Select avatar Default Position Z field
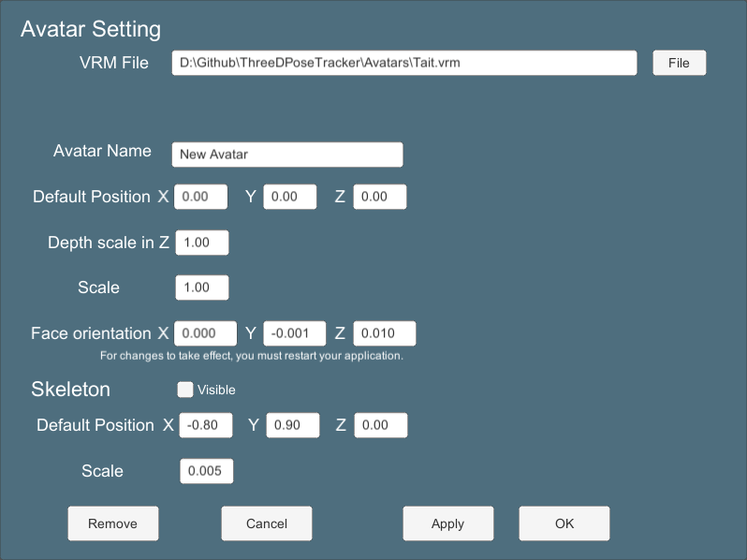The width and height of the screenshot is (747, 560). [x=380, y=197]
